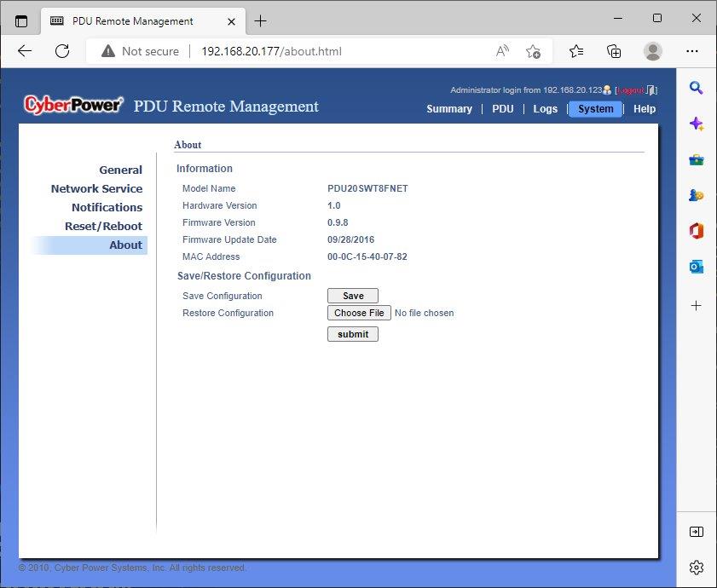This screenshot has height=588, width=717.
Task: Open Reset/Reboot side menu item
Action: pyautogui.click(x=103, y=227)
